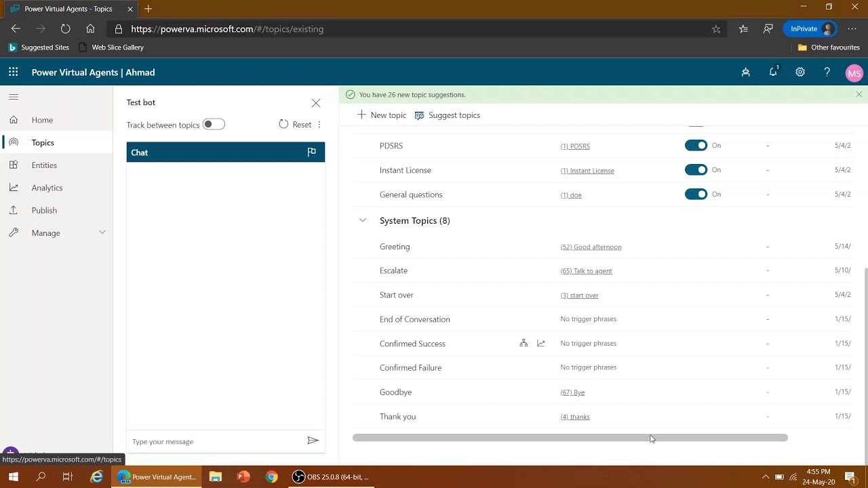
Task: Open the Escalate system topic
Action: click(x=393, y=270)
